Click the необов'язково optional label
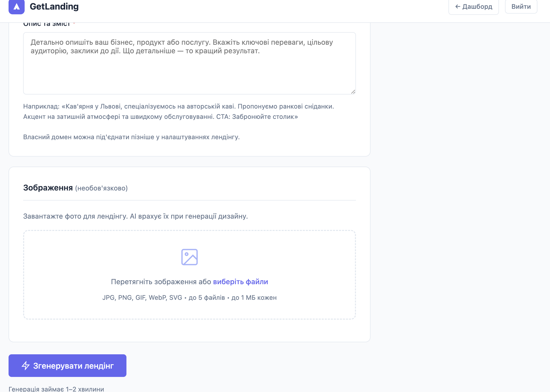Image resolution: width=550 pixels, height=392 pixels. coord(101,188)
